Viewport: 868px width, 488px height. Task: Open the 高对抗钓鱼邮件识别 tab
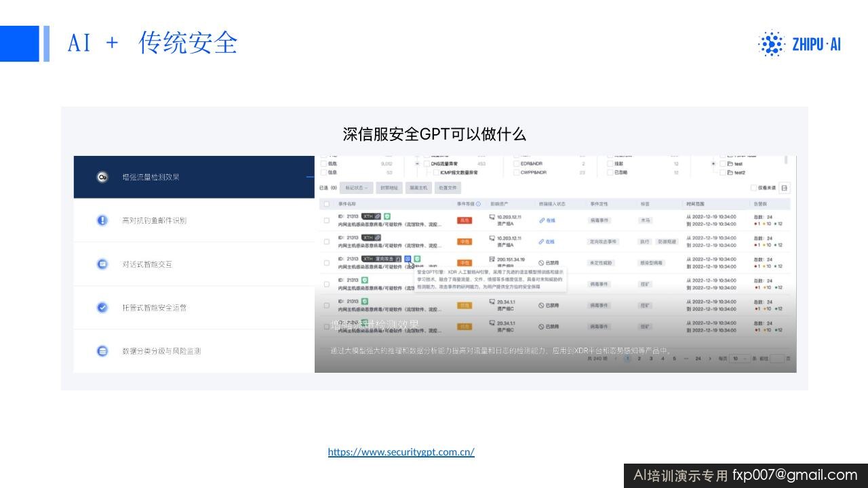(194, 220)
